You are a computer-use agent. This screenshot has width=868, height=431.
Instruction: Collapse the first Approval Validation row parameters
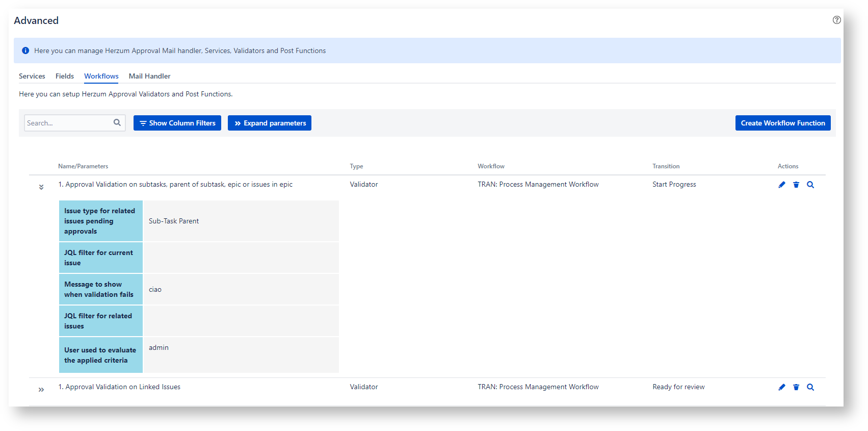pyautogui.click(x=41, y=187)
